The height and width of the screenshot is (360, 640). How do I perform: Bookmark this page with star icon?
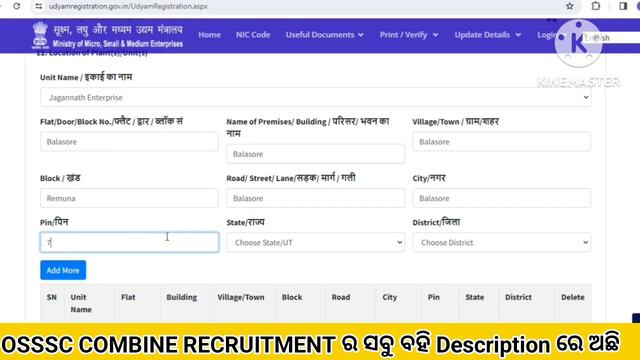570,6
